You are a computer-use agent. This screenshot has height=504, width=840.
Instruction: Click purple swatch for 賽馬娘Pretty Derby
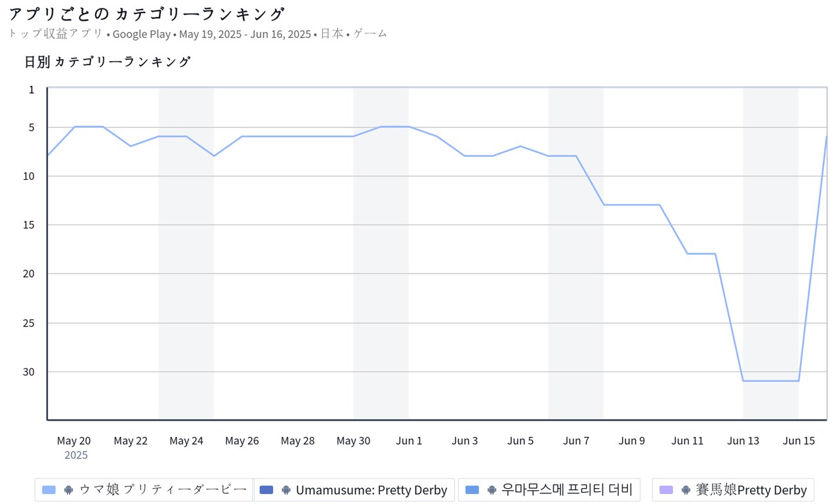666,490
